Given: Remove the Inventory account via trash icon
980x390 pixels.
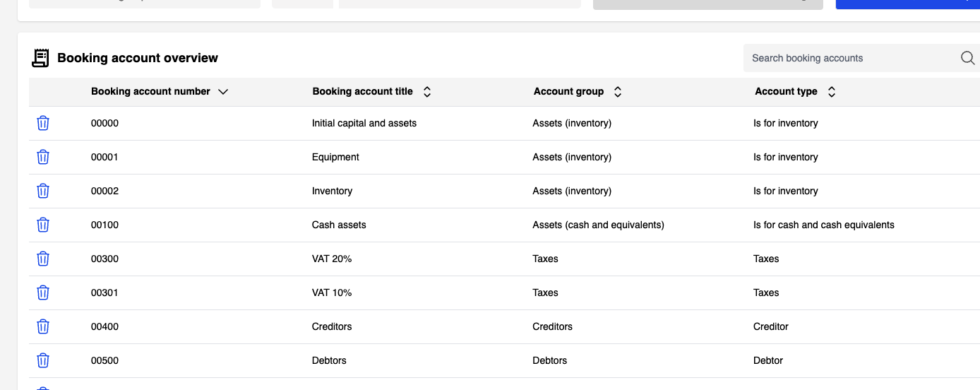Looking at the screenshot, I should pos(43,191).
